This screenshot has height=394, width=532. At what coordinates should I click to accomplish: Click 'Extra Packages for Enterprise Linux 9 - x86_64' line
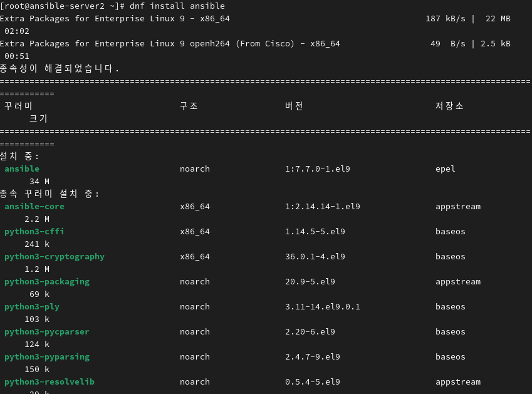(115, 19)
